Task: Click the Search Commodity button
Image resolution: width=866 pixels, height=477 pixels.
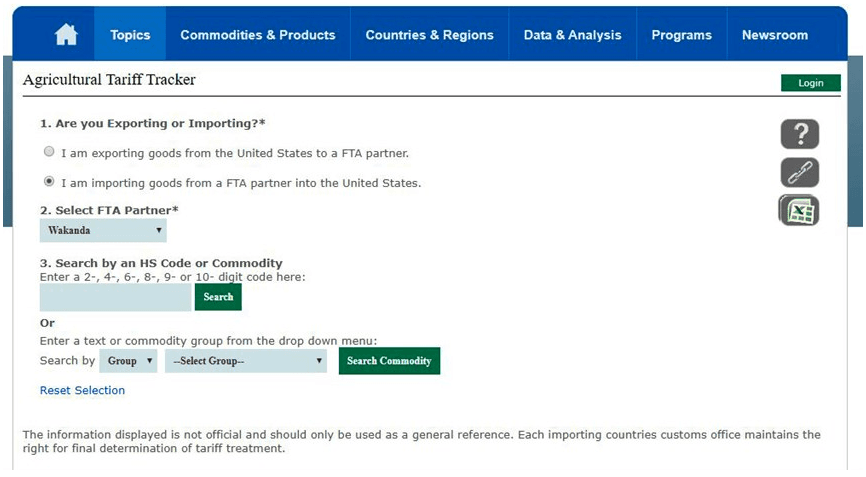Action: coord(389,361)
